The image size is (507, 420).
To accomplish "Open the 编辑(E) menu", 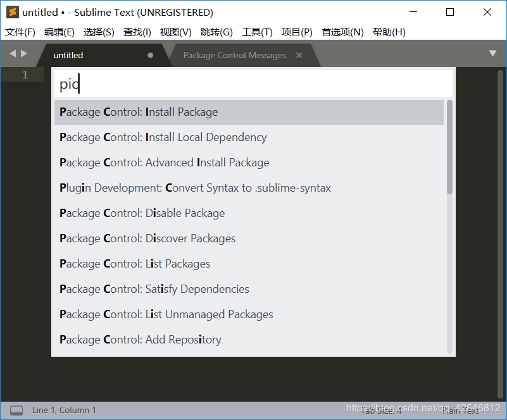I will tap(59, 32).
